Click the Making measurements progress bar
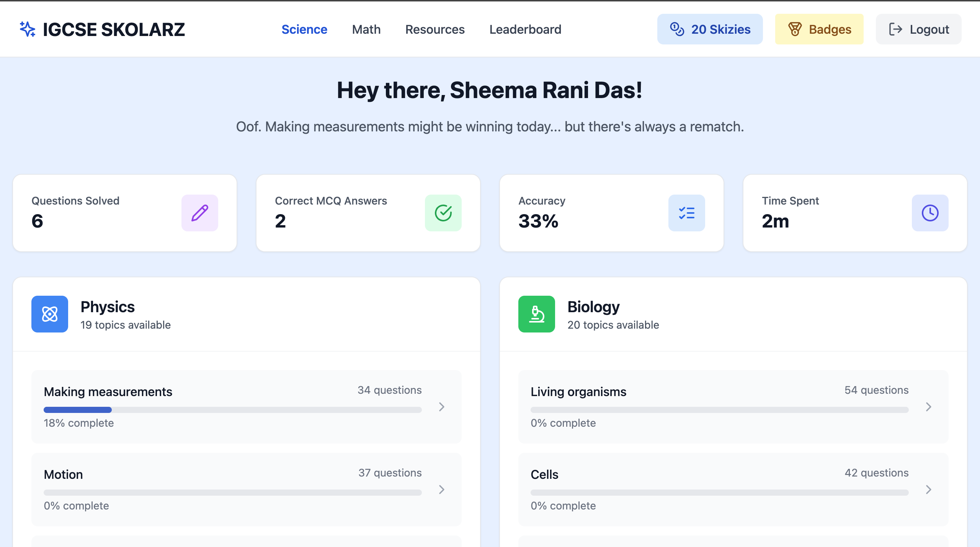 point(233,410)
